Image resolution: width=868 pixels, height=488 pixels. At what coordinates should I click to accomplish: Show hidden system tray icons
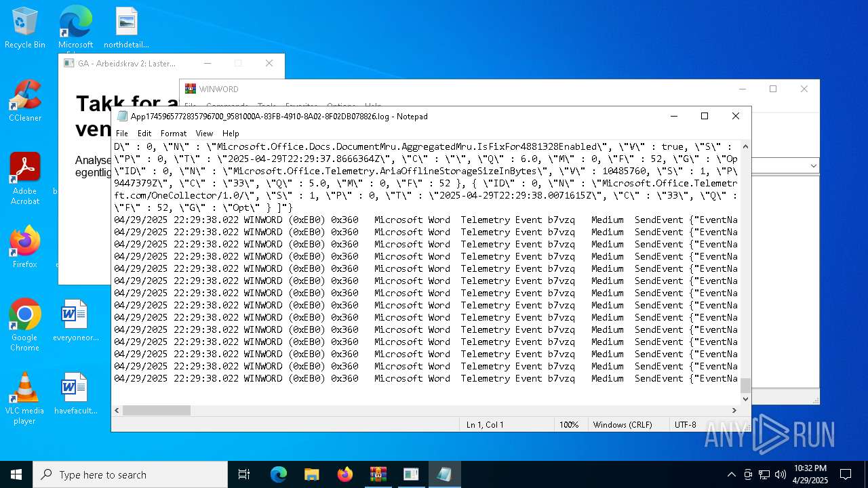(x=731, y=474)
